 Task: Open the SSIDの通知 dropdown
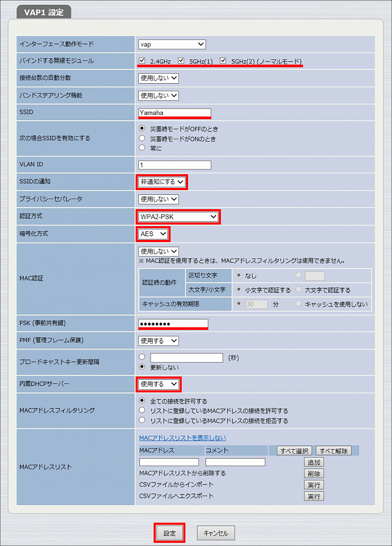tap(162, 182)
